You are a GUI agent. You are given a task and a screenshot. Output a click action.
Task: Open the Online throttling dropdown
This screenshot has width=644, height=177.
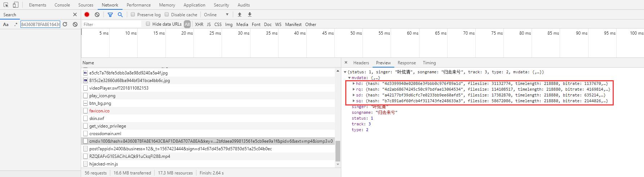(x=216, y=14)
